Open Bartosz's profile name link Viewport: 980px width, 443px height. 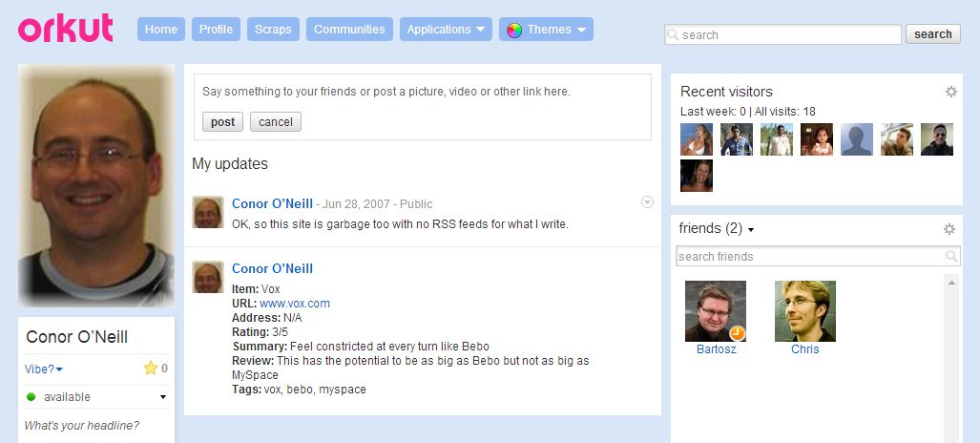click(717, 349)
